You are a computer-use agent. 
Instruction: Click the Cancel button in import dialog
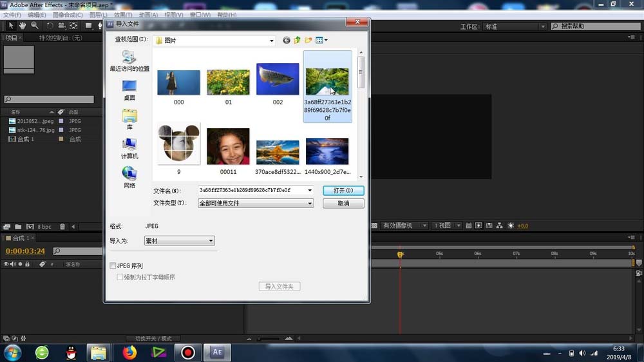pos(343,204)
